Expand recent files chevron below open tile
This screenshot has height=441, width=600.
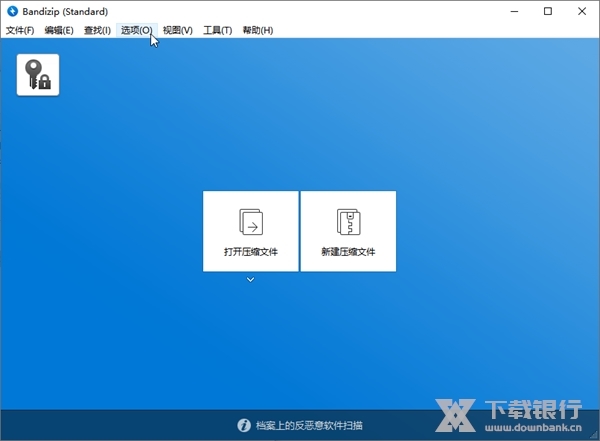click(x=250, y=280)
